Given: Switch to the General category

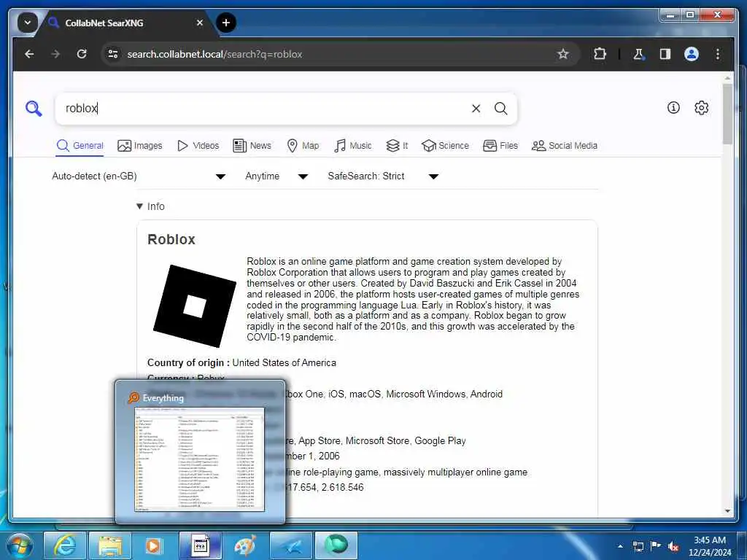Looking at the screenshot, I should 80,146.
